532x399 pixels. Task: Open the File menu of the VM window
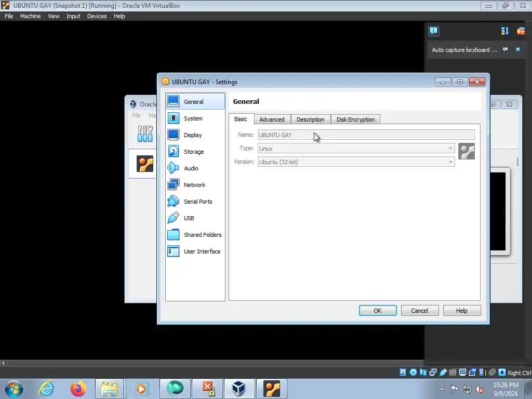coord(9,16)
